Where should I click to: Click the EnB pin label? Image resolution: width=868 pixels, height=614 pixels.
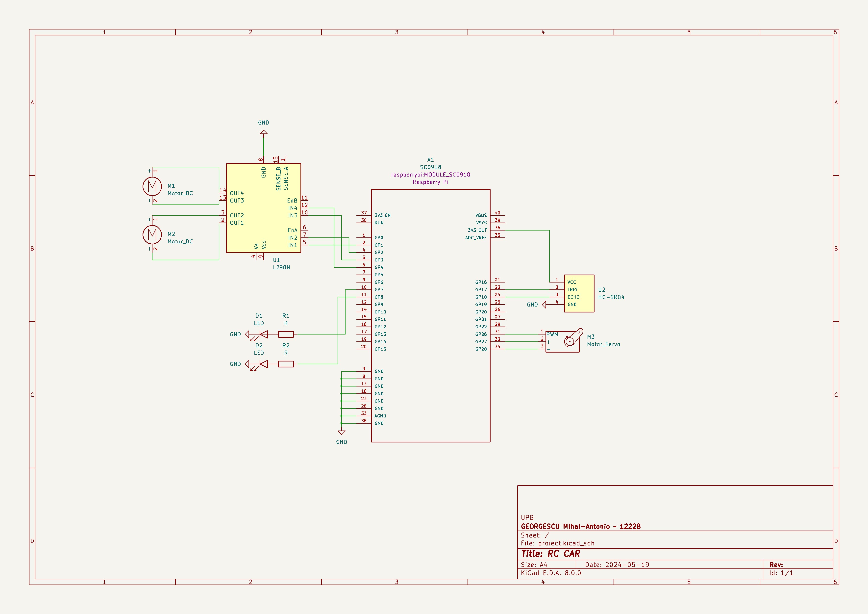tap(292, 201)
